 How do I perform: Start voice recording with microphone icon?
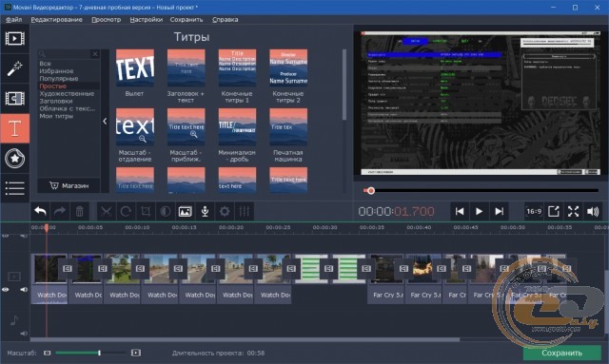point(205,212)
